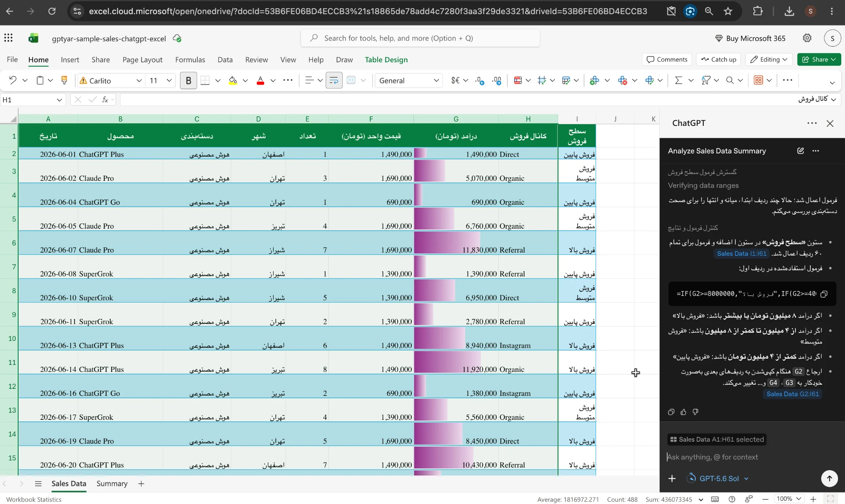Open settings gear icon
Image resolution: width=845 pixels, height=504 pixels.
(807, 38)
